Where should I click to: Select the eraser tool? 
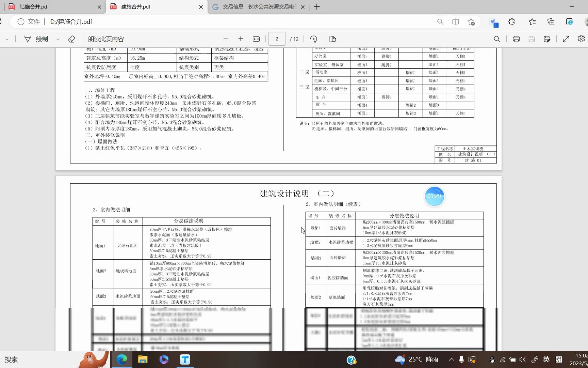click(x=71, y=39)
